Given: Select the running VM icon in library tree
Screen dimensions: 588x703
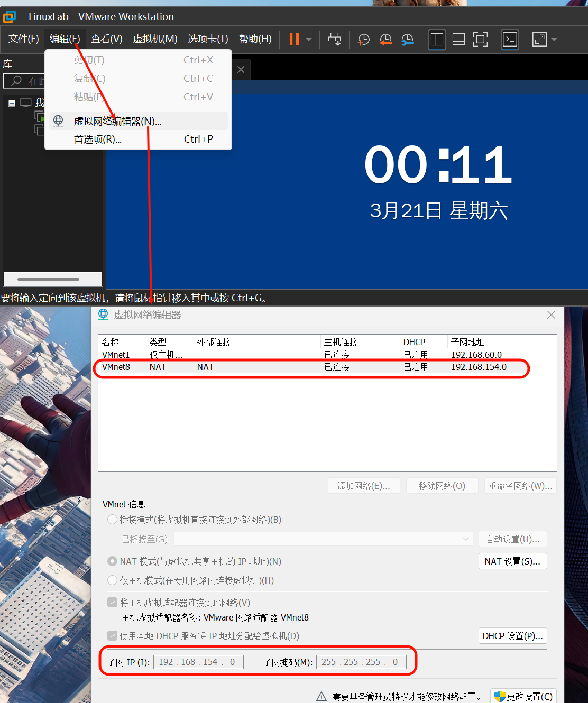Looking at the screenshot, I should click(40, 116).
